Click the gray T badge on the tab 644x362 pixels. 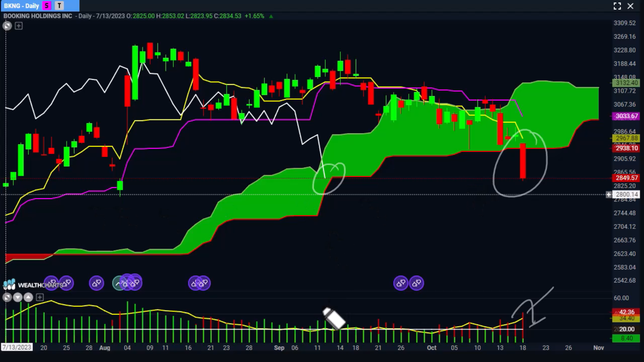(x=59, y=6)
